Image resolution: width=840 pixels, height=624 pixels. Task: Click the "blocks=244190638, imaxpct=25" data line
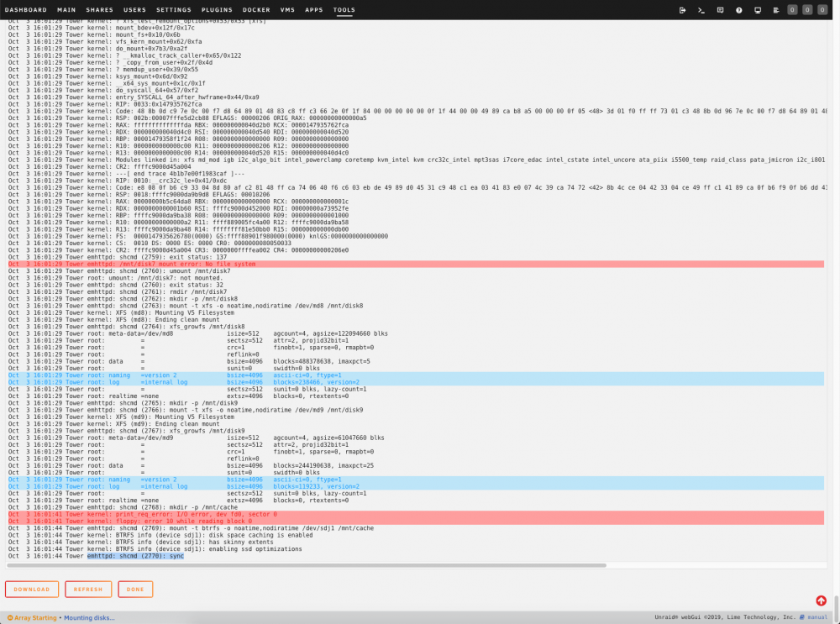(x=191, y=465)
